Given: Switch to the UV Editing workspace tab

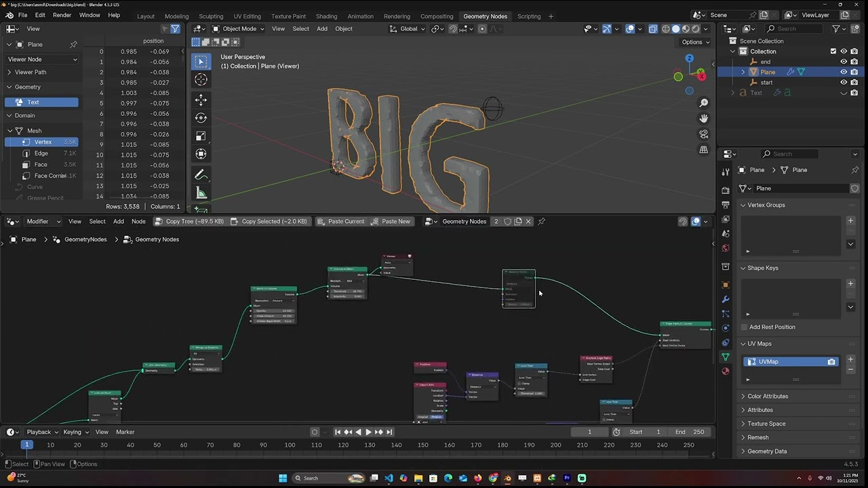Looking at the screenshot, I should [x=247, y=16].
